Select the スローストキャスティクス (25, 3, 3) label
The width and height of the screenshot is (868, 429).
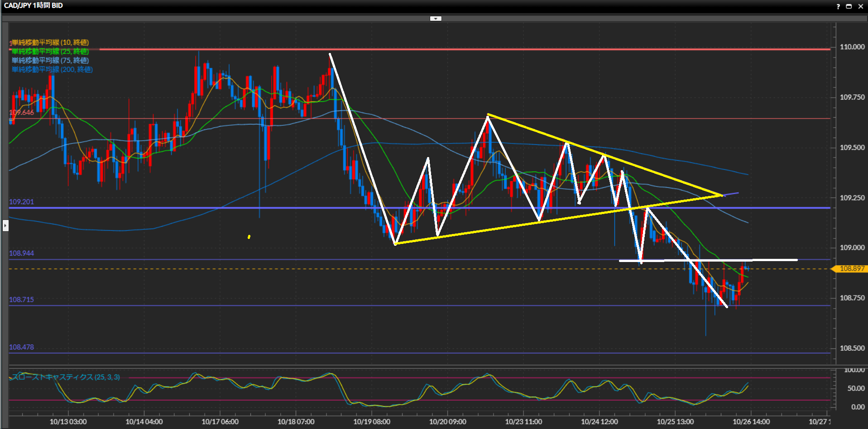[66, 377]
